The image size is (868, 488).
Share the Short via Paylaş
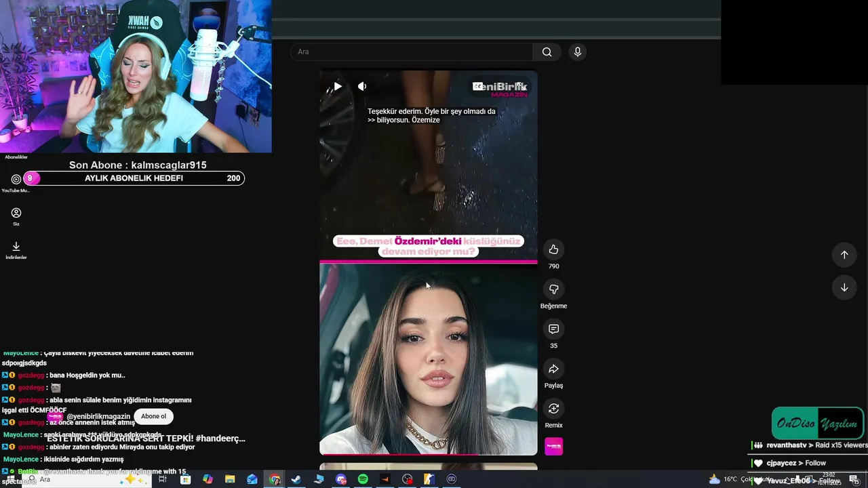(x=553, y=369)
